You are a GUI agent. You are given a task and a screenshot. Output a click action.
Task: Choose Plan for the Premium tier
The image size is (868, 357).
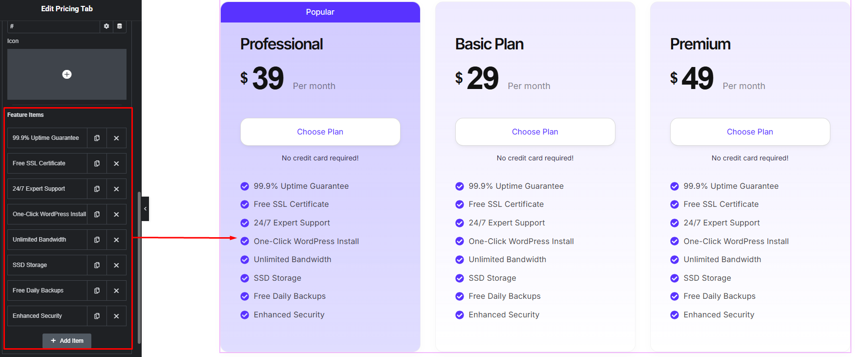pyautogui.click(x=750, y=132)
